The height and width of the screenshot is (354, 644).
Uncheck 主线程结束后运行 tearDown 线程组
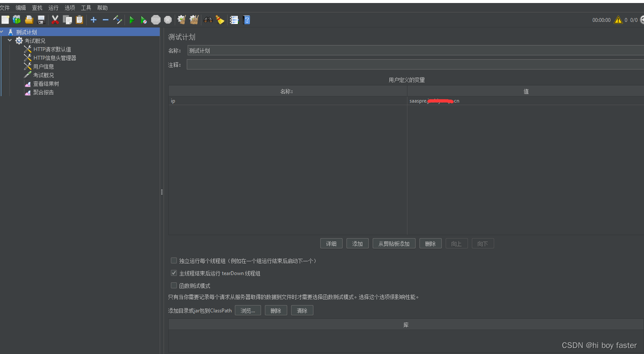coord(174,273)
